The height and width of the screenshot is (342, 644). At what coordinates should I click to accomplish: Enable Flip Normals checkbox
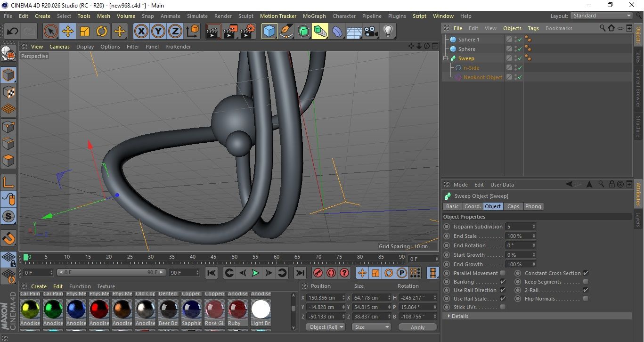coord(586,299)
